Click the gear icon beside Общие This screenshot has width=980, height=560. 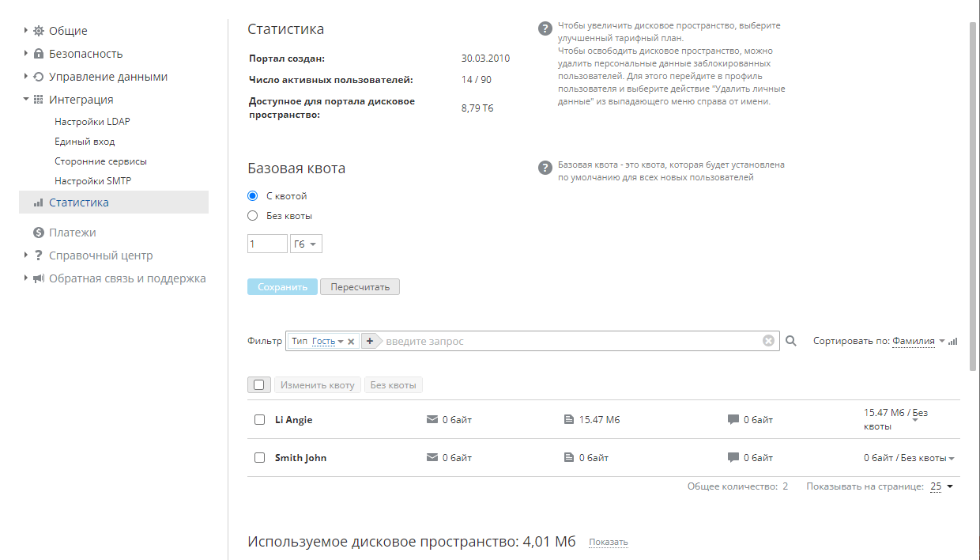pos(38,31)
